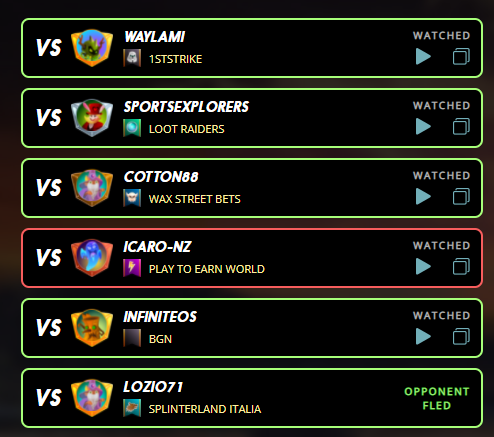Open ICARO-NZ blue ghost avatar

click(x=92, y=258)
